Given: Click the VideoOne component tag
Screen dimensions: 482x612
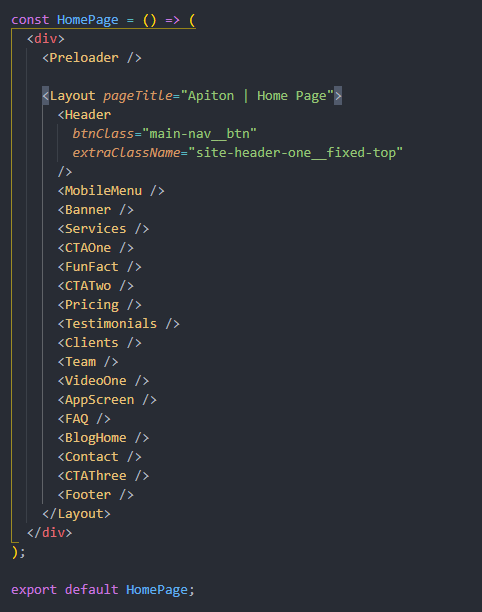Looking at the screenshot, I should [103, 381].
